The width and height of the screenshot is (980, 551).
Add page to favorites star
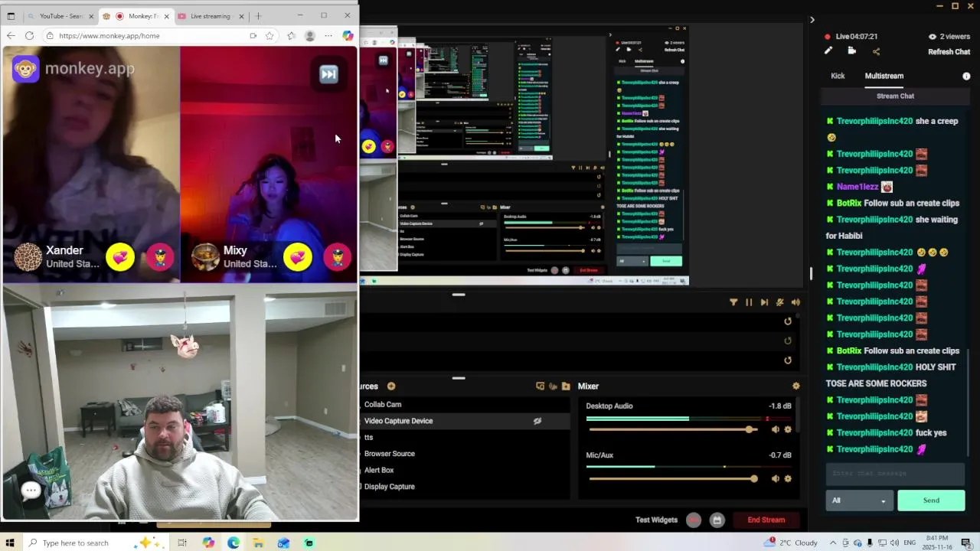coord(269,35)
